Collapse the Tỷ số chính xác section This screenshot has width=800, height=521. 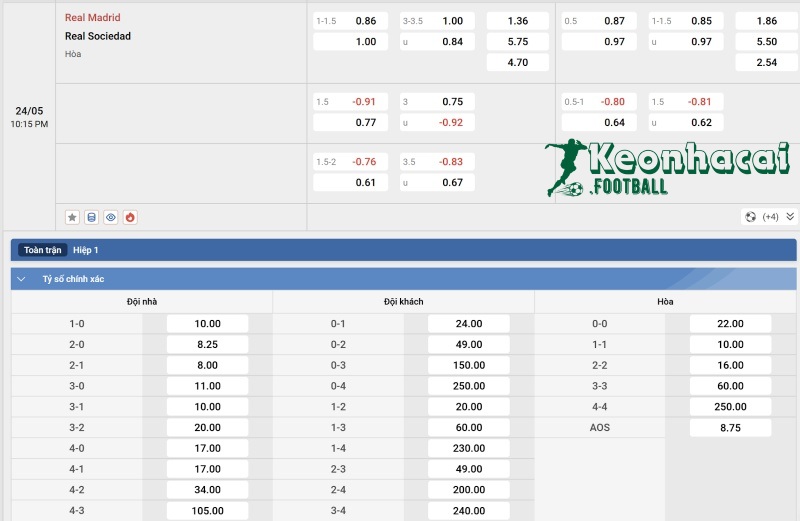[22, 279]
